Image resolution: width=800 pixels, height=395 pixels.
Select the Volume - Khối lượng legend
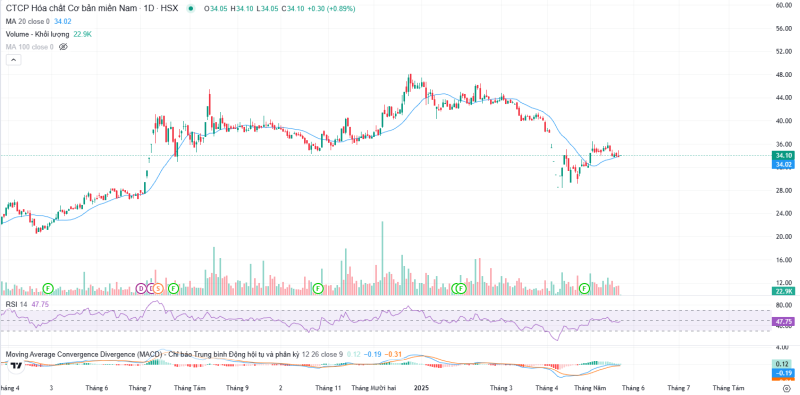coord(38,34)
